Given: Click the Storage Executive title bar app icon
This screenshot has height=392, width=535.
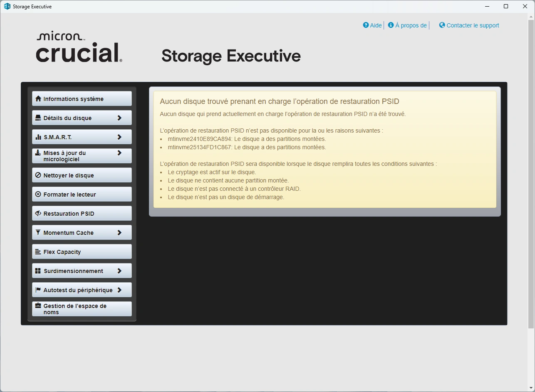Looking at the screenshot, I should pos(7,6).
